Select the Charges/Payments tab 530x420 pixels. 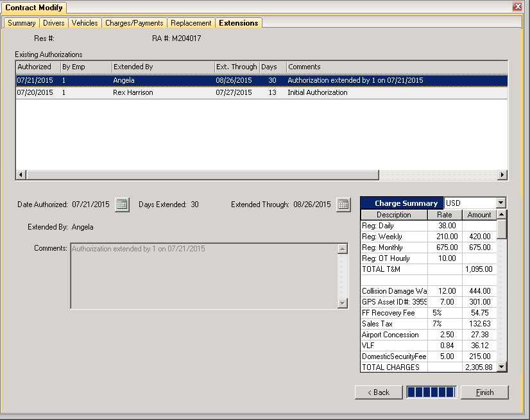(x=134, y=23)
